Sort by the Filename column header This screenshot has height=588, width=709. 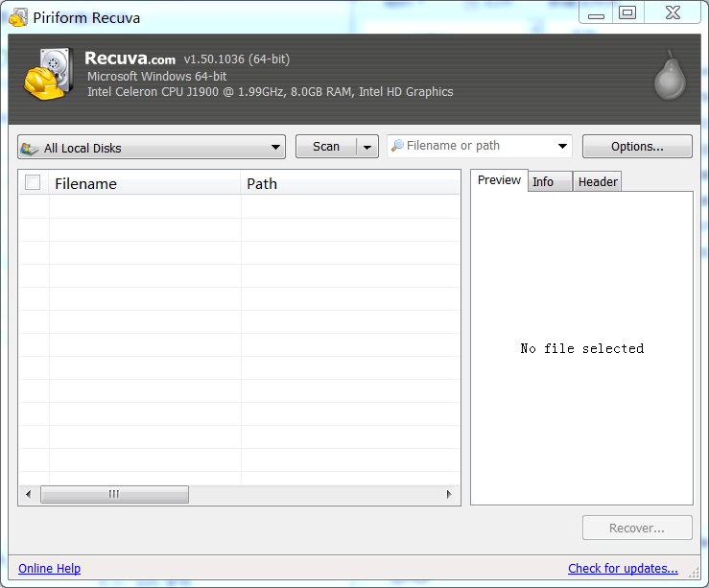tap(144, 183)
